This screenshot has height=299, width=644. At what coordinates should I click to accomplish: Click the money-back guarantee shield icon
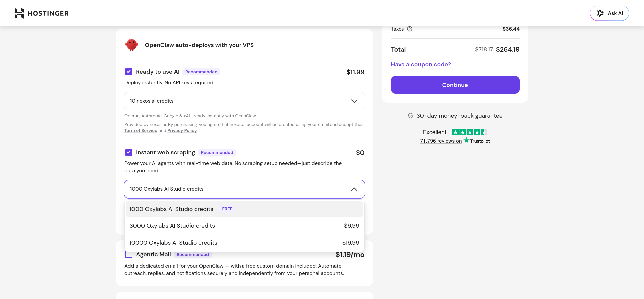tap(411, 116)
